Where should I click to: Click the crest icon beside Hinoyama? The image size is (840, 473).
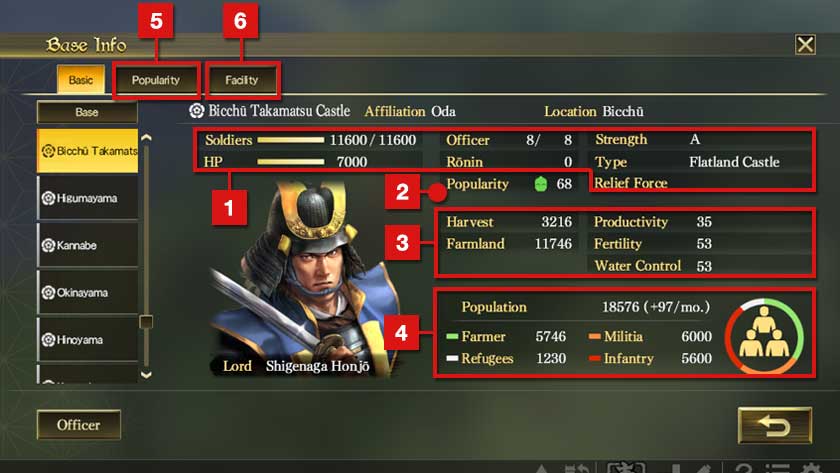(x=48, y=340)
